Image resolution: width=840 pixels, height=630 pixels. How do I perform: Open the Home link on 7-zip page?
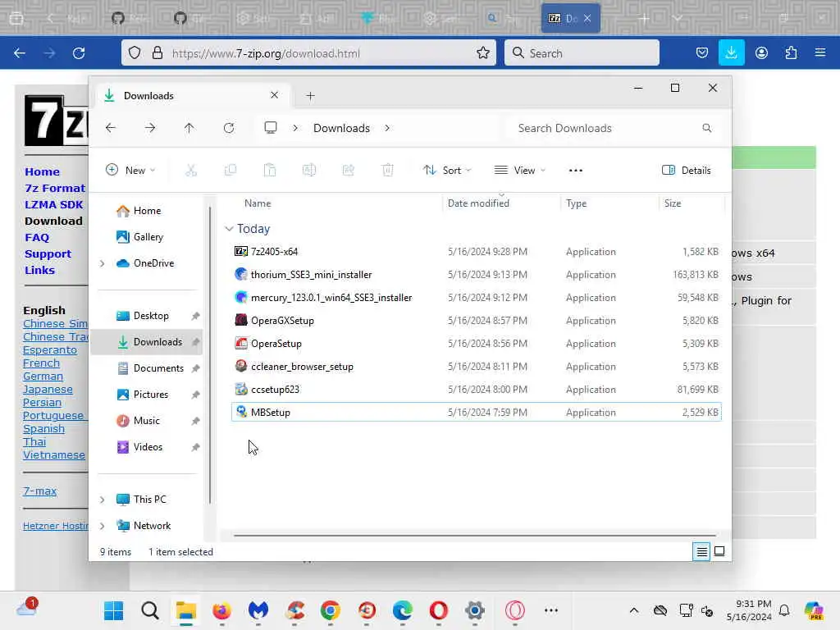(x=42, y=172)
